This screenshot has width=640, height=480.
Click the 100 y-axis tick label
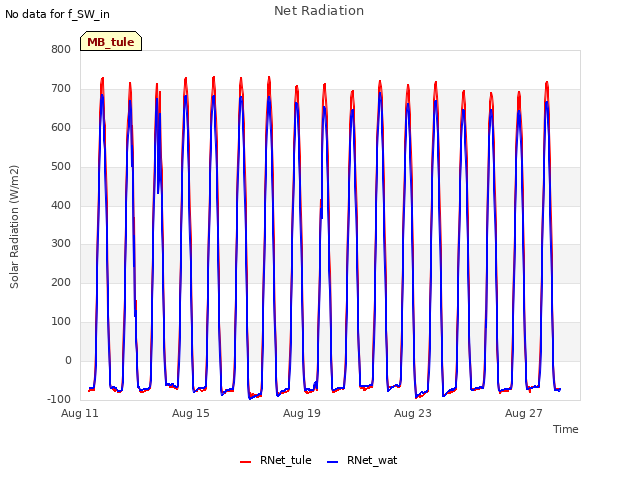61,322
